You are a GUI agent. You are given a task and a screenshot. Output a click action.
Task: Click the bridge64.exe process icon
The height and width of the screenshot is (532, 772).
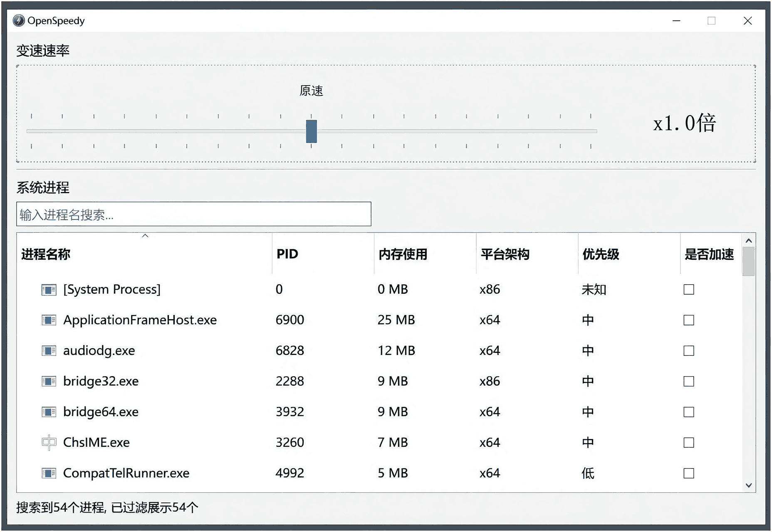(49, 412)
